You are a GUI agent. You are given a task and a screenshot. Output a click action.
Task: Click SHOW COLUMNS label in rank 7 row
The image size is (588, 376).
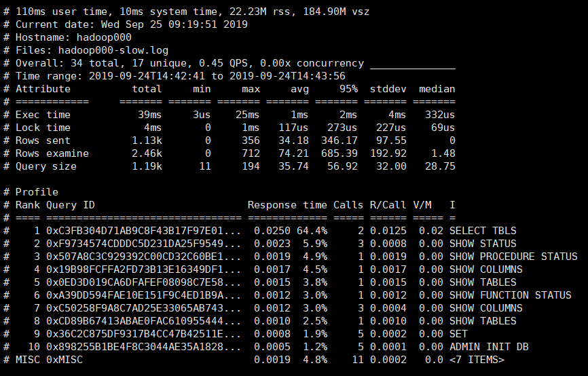[x=486, y=308]
